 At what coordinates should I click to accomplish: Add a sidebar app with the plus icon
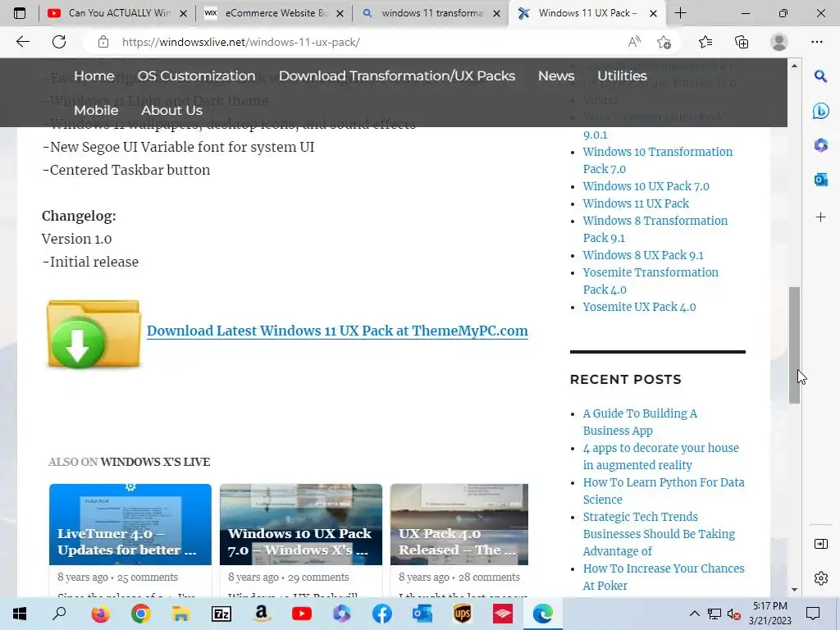[820, 217]
